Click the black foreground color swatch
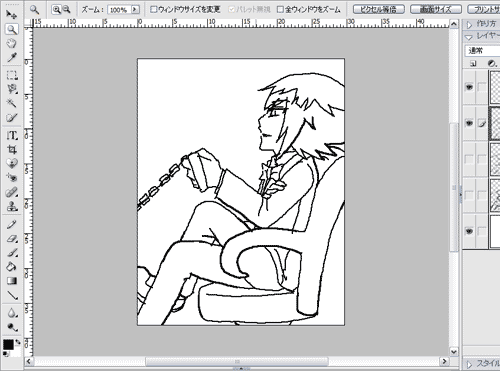Screen dimensions: 500x371 [8, 345]
